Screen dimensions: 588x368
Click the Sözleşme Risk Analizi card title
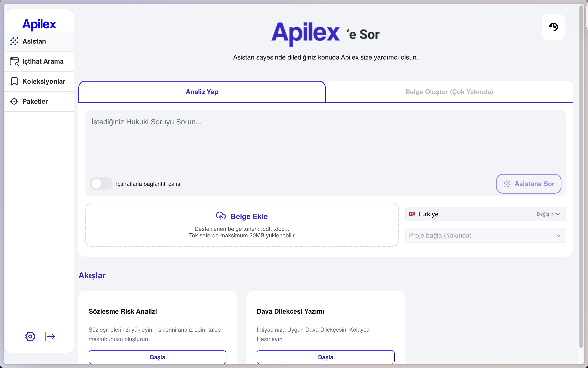point(123,311)
